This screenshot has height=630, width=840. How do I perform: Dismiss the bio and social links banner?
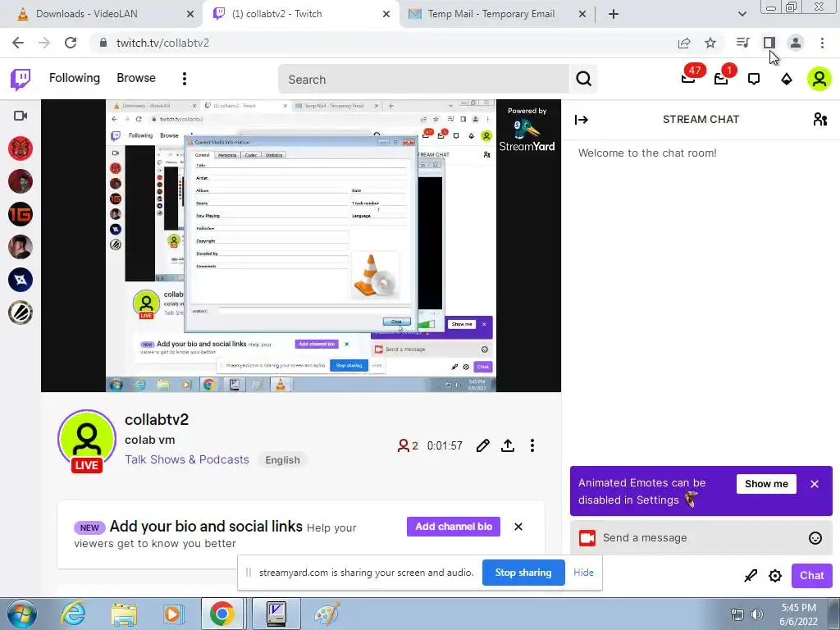tap(518, 527)
